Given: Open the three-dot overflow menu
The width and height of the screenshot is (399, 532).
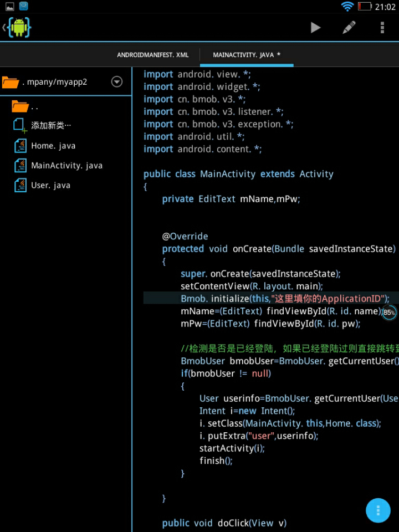Looking at the screenshot, I should [x=382, y=28].
